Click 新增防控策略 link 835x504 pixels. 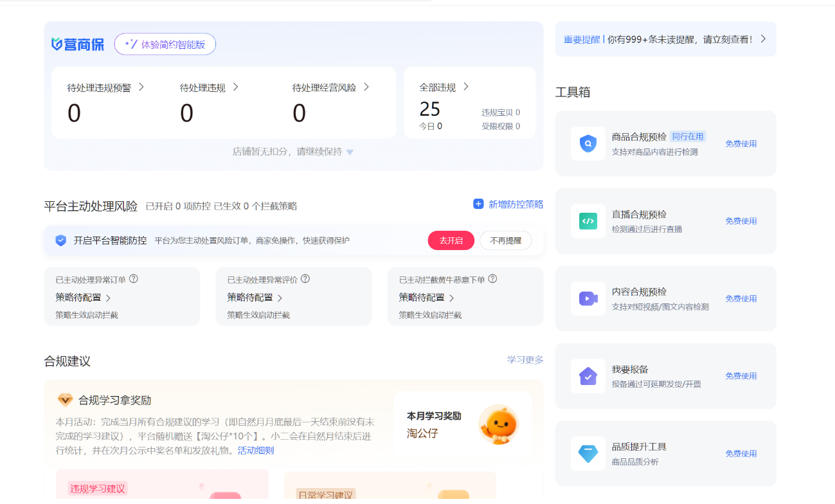click(508, 204)
